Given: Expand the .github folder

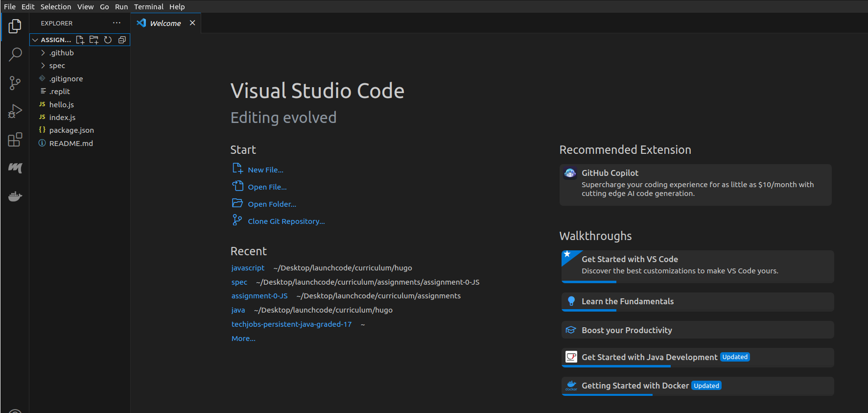Looking at the screenshot, I should point(61,53).
